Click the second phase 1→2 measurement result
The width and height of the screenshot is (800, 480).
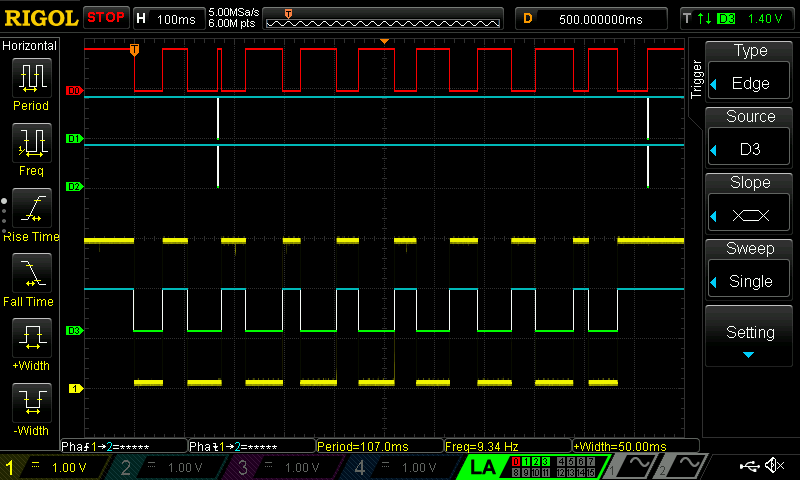point(252,446)
